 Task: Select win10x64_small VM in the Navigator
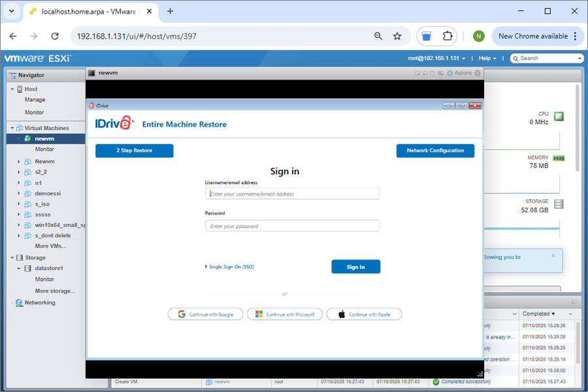(x=60, y=225)
